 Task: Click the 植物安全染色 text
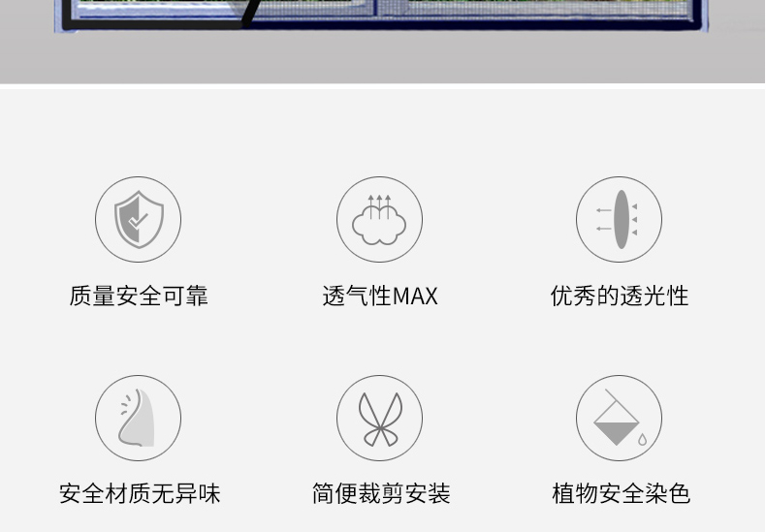pos(621,493)
